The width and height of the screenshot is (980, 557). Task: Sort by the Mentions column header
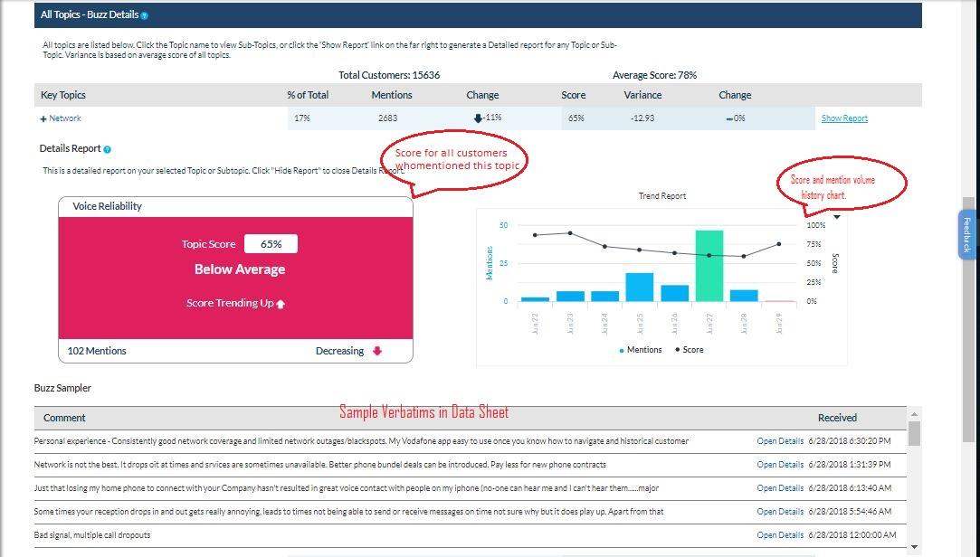pos(391,95)
